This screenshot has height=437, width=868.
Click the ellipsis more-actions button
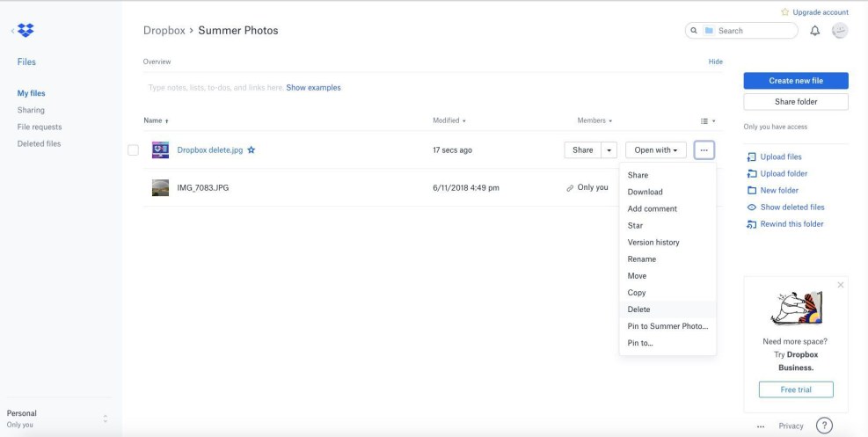704,150
